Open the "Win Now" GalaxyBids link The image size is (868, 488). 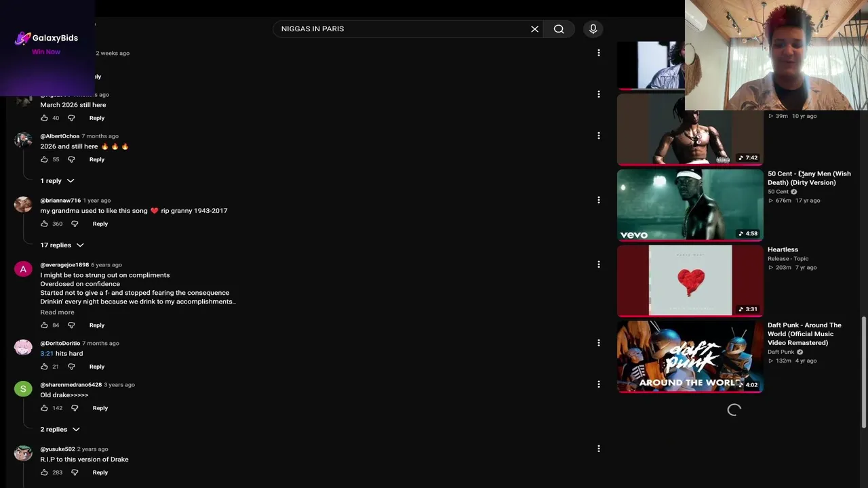click(x=46, y=52)
